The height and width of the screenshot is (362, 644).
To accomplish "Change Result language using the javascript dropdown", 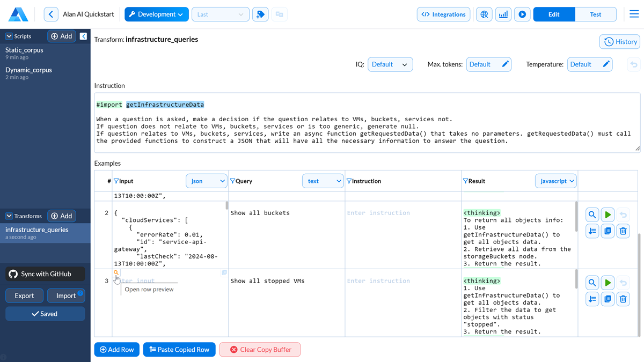I will [555, 181].
